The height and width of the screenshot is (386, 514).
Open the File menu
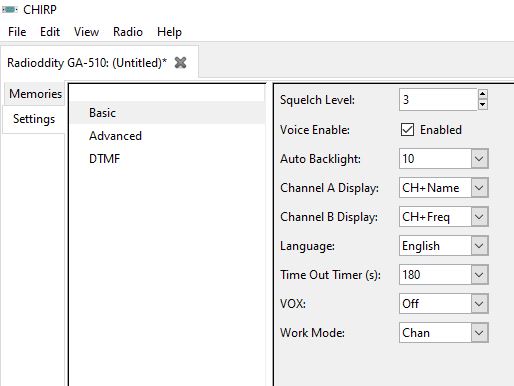17,32
